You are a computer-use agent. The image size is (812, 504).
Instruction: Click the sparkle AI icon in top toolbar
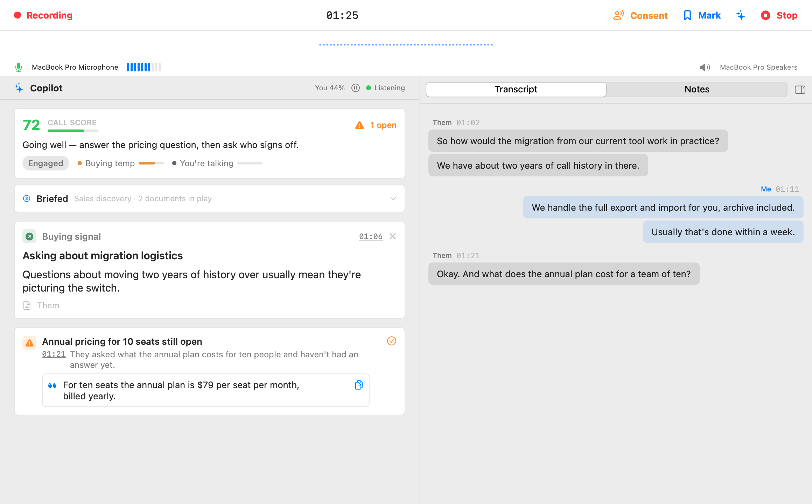(741, 15)
